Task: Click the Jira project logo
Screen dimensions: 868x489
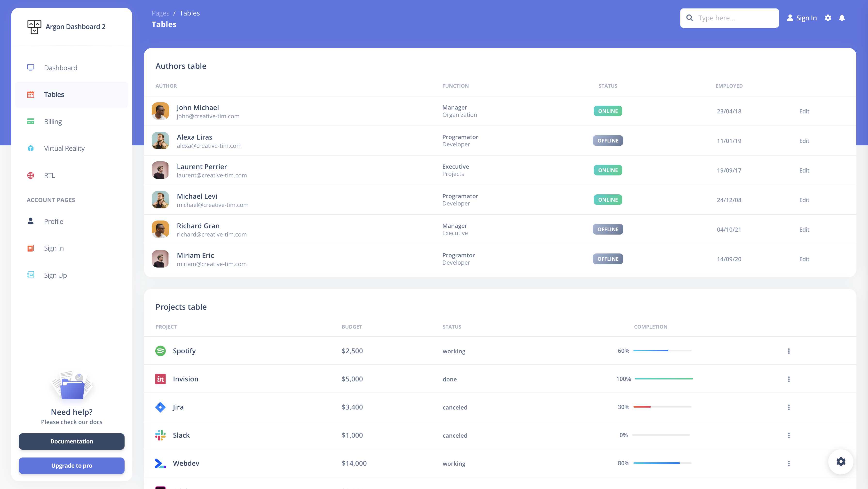Action: coord(160,407)
